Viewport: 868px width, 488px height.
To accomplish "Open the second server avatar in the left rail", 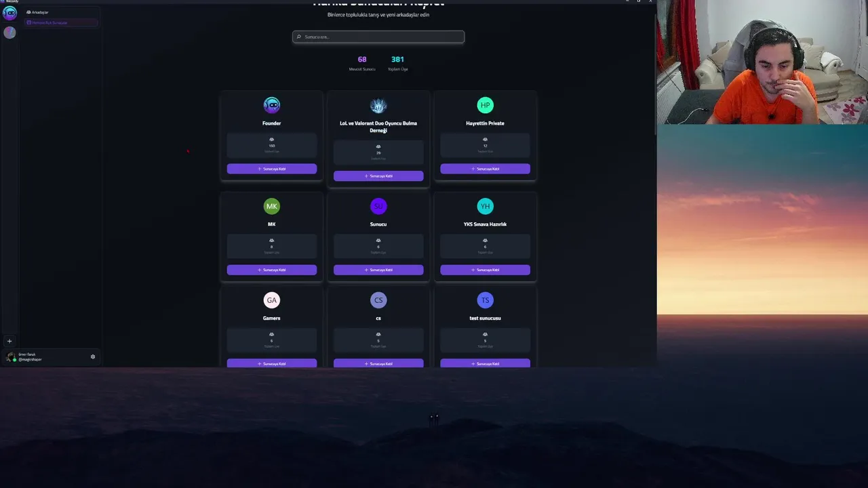I will [x=9, y=32].
